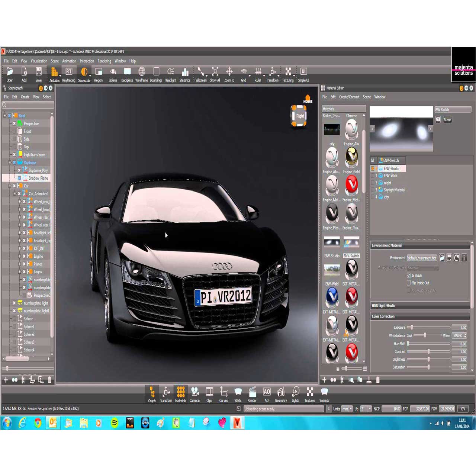The height and width of the screenshot is (476, 476).
Task: Click the Right face of view cube
Action: pyautogui.click(x=300, y=116)
